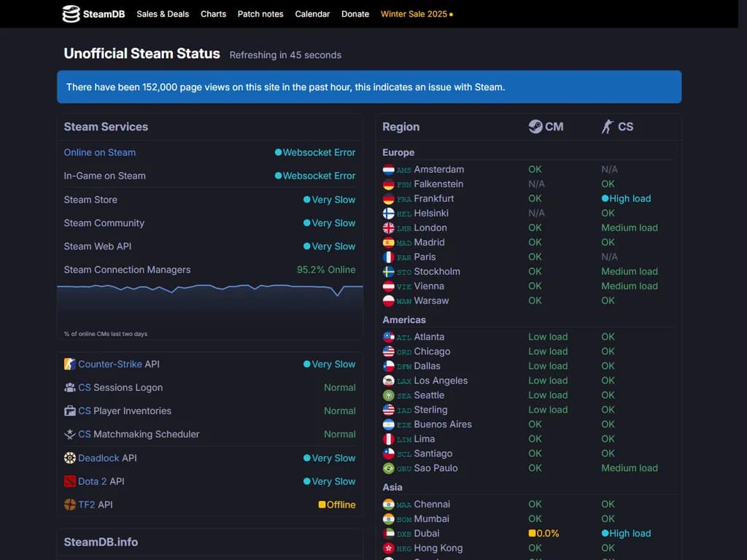Click the Online on Steam link
The width and height of the screenshot is (747, 560).
click(x=100, y=152)
